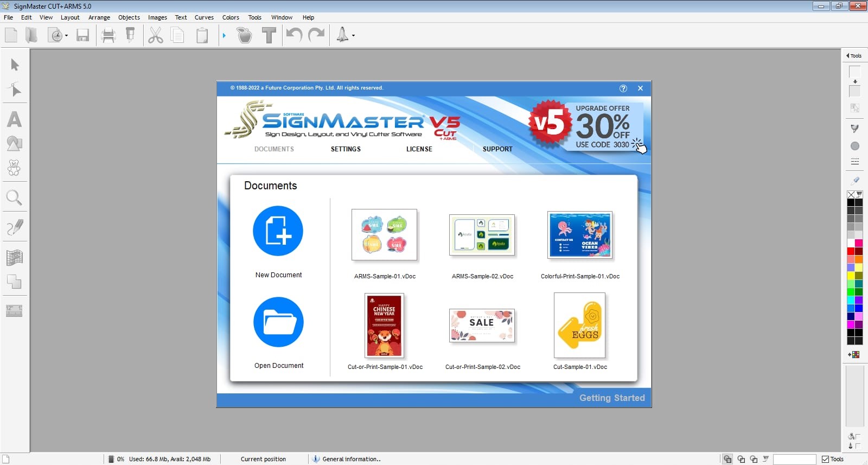Click the add palette colors icon
Screen dimensions: 868x465
[x=854, y=354]
